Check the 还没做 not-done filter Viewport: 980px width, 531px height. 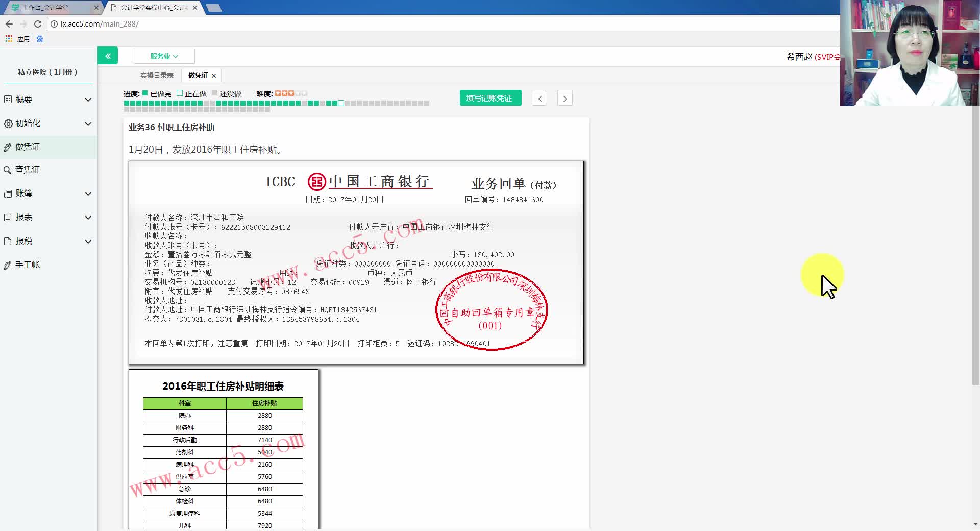214,93
